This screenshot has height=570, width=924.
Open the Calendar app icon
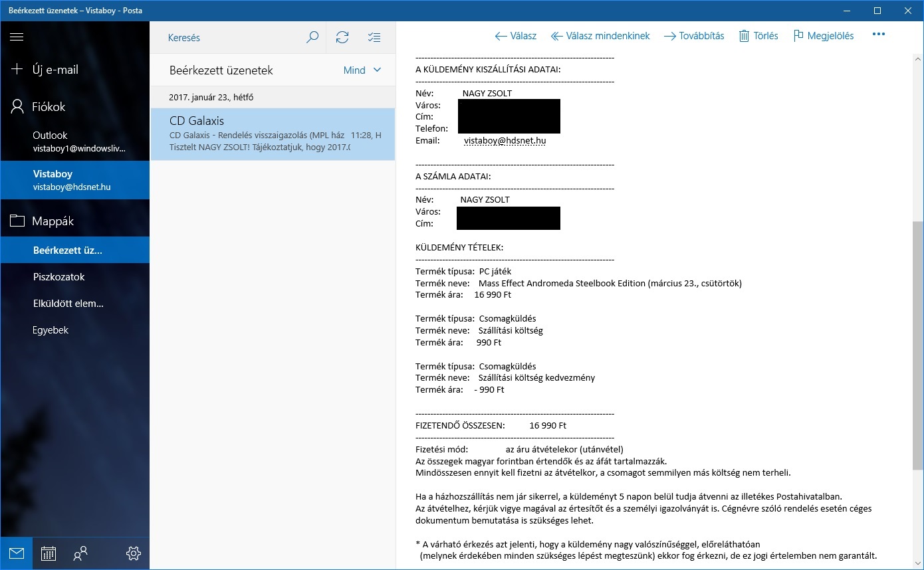pyautogui.click(x=49, y=553)
